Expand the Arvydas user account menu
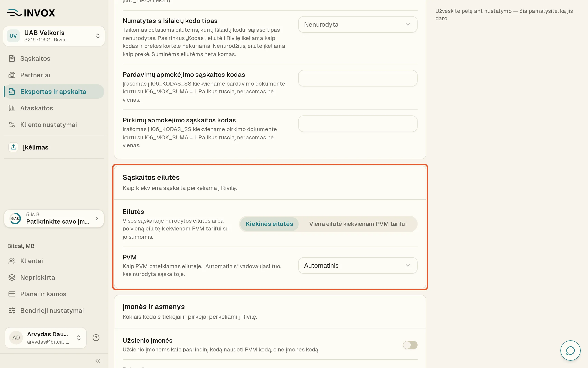588x368 pixels. point(79,338)
